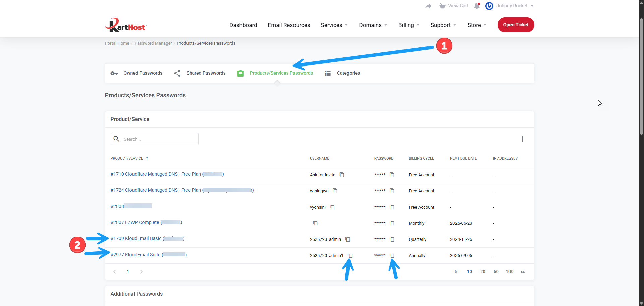Open #1709 KloudEmail Basic service link
This screenshot has width=644, height=306.
(148, 238)
